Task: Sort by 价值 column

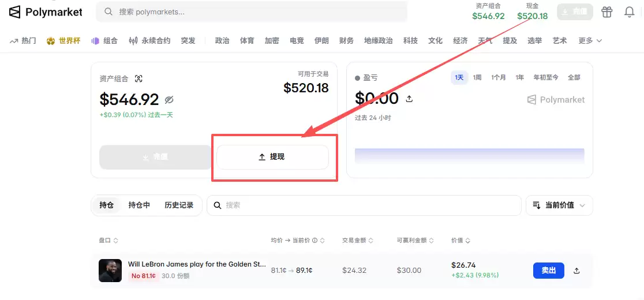Action: click(461, 241)
